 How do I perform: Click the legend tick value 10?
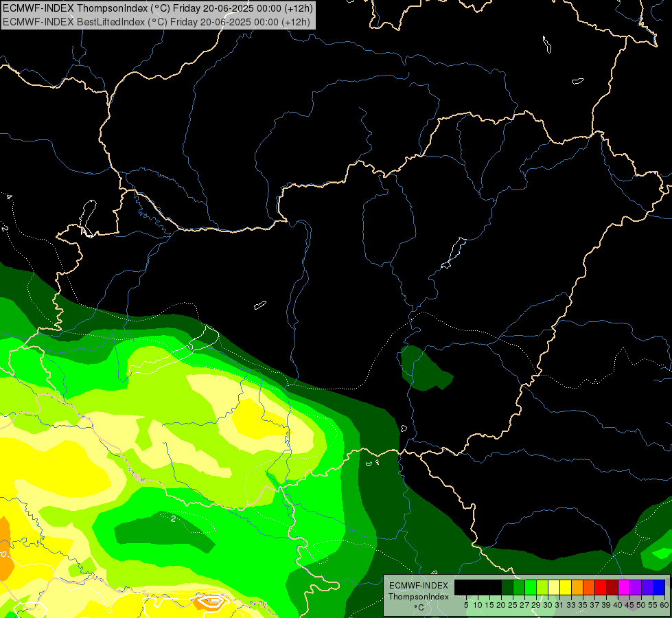(x=478, y=605)
